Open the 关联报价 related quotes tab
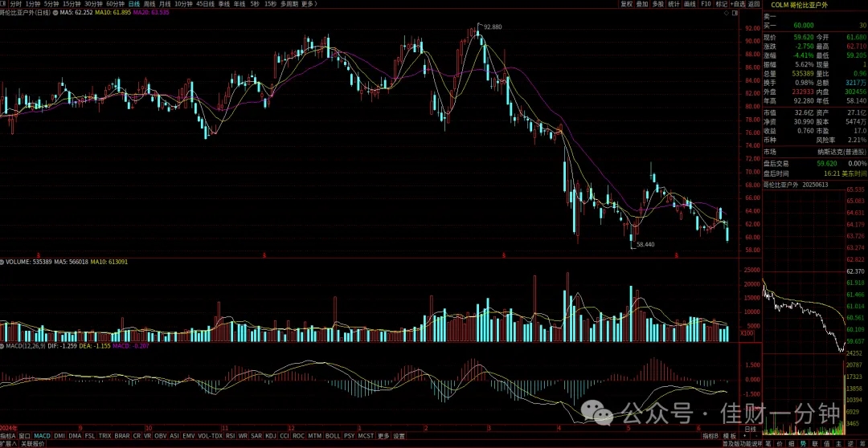The width and height of the screenshot is (868, 448). click(x=33, y=443)
